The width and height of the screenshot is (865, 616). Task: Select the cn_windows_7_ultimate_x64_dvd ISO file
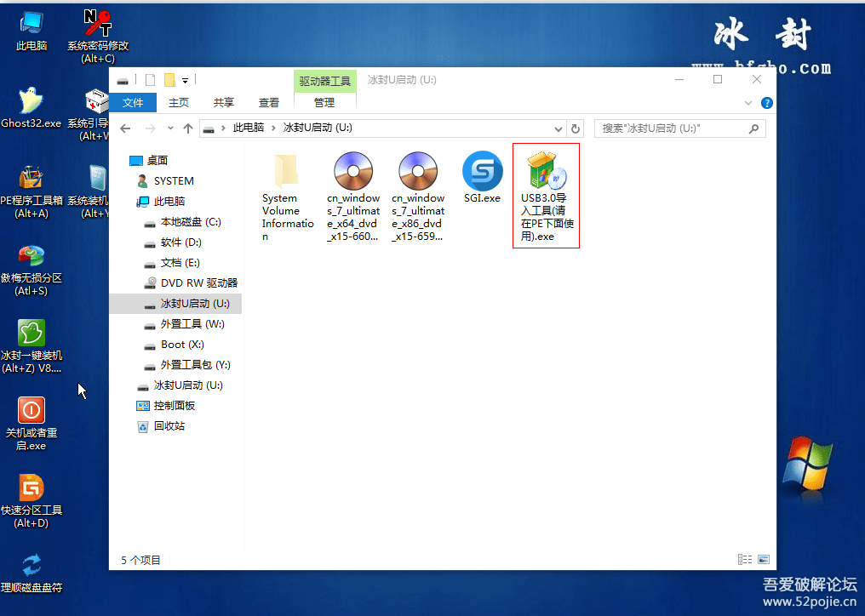[x=353, y=197]
